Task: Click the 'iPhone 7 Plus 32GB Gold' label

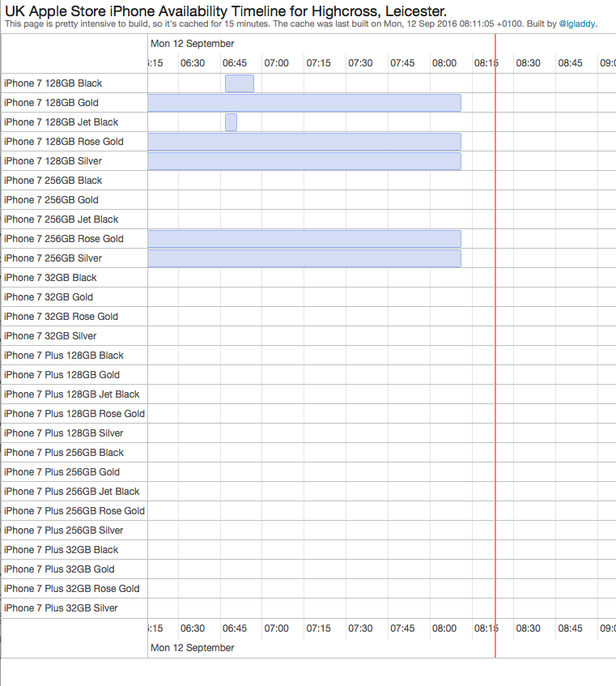Action: pos(59,569)
